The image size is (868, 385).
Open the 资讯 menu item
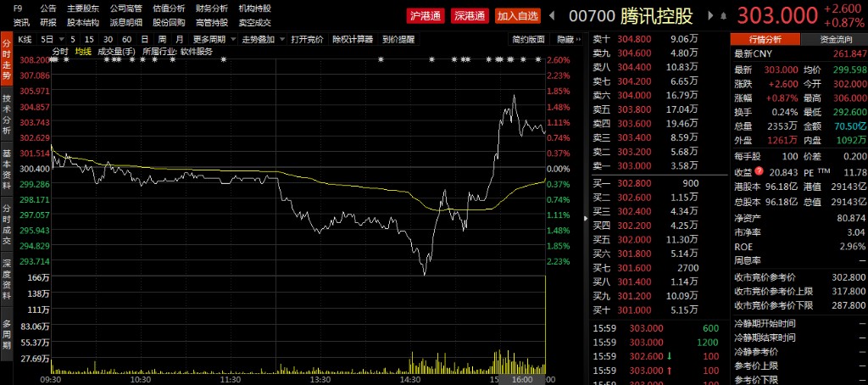[x=21, y=23]
